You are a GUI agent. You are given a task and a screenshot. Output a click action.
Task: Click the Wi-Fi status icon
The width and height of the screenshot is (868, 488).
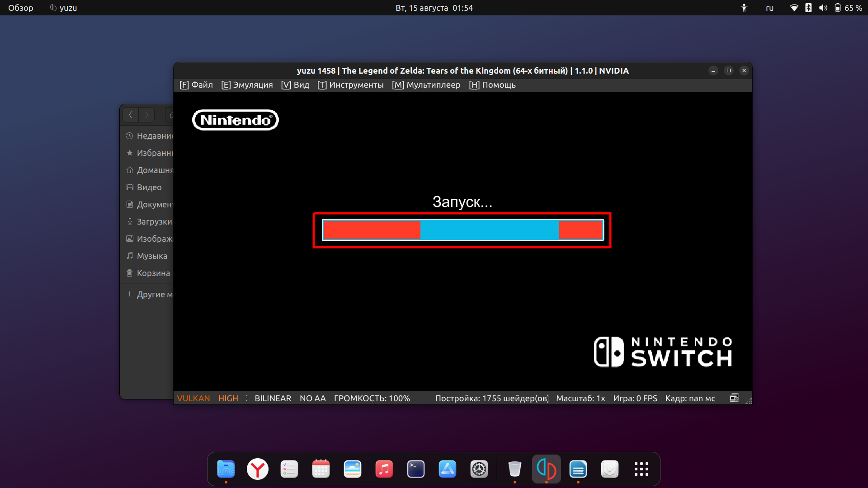794,8
